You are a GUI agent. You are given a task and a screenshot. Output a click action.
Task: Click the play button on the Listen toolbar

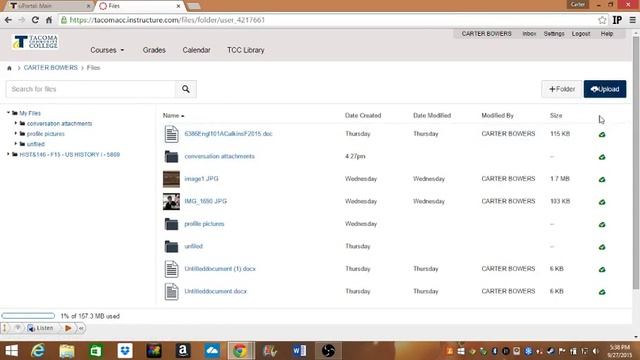68,328
